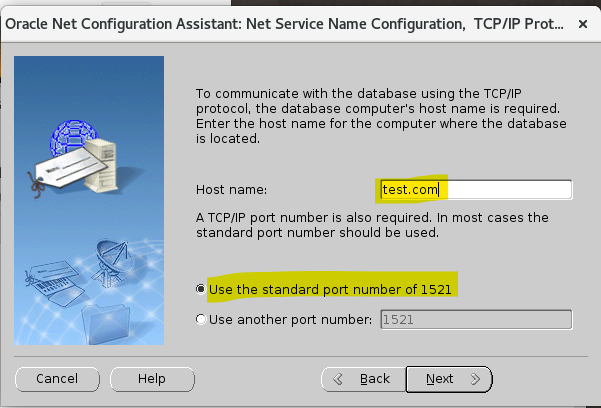Go to previous step with Back button
Image resolution: width=601 pixels, height=408 pixels.
coord(363,379)
